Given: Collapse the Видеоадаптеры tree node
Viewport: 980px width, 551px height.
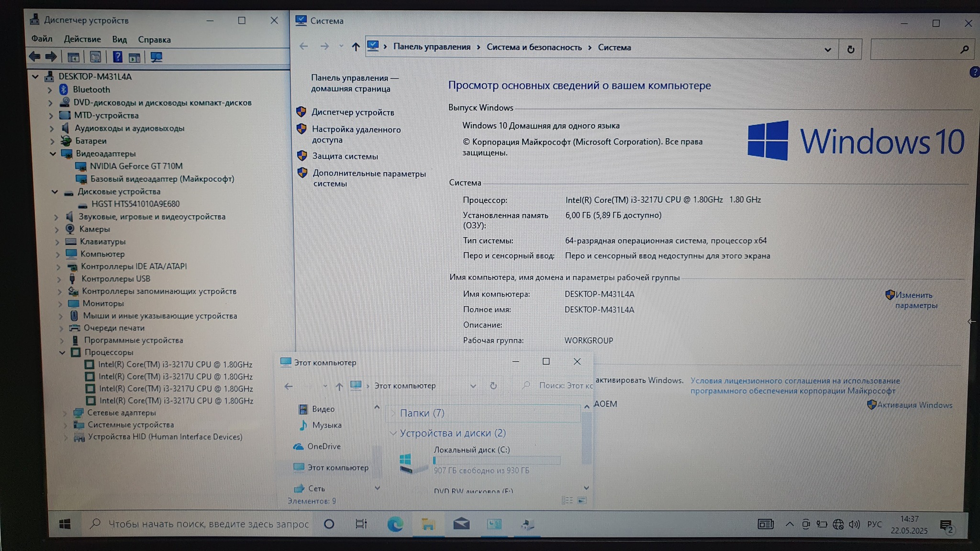Looking at the screenshot, I should click(53, 154).
